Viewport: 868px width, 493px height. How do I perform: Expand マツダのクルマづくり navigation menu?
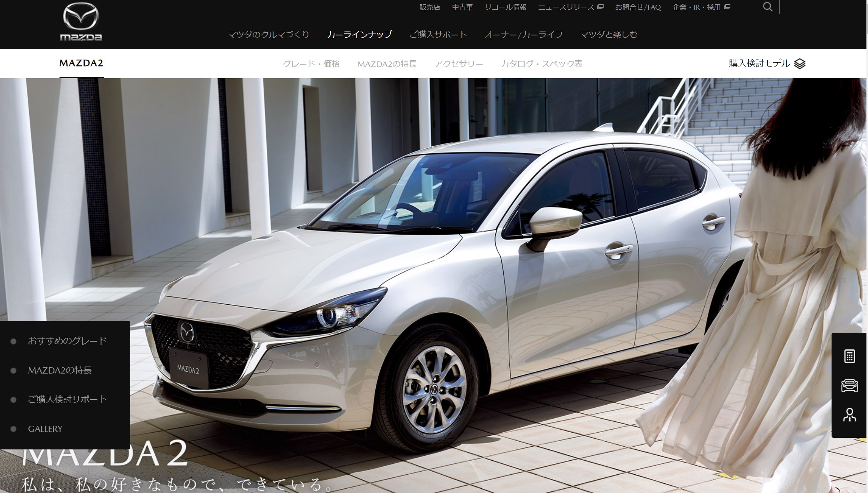tap(268, 35)
